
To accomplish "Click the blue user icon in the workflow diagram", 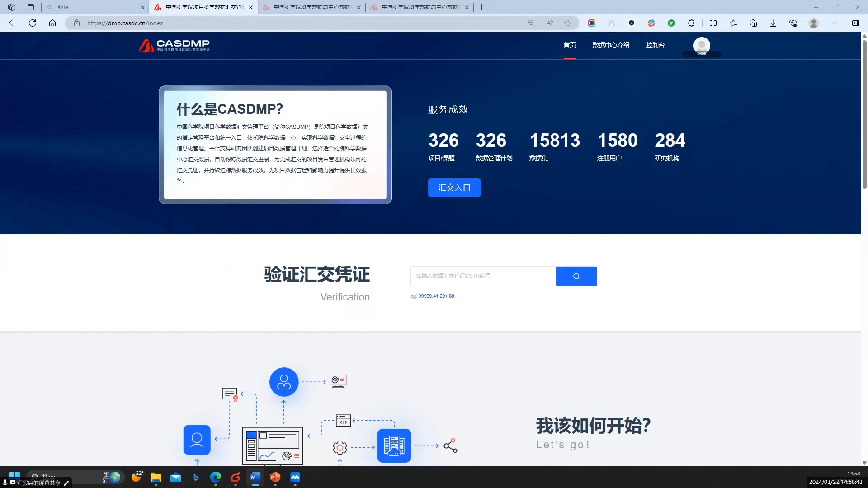I will tap(197, 440).
